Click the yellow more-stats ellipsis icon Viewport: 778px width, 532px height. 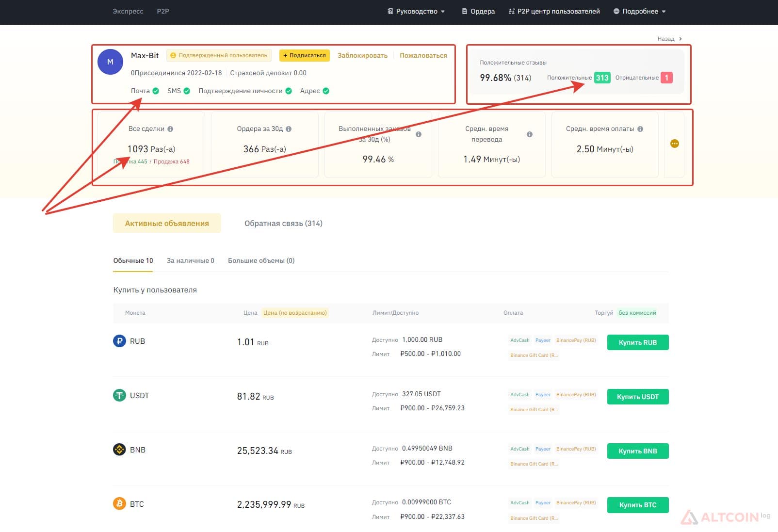pos(674,144)
